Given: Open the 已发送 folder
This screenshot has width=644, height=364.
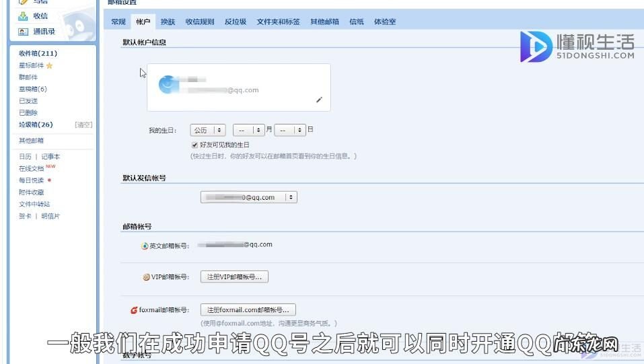Looking at the screenshot, I should [28, 101].
